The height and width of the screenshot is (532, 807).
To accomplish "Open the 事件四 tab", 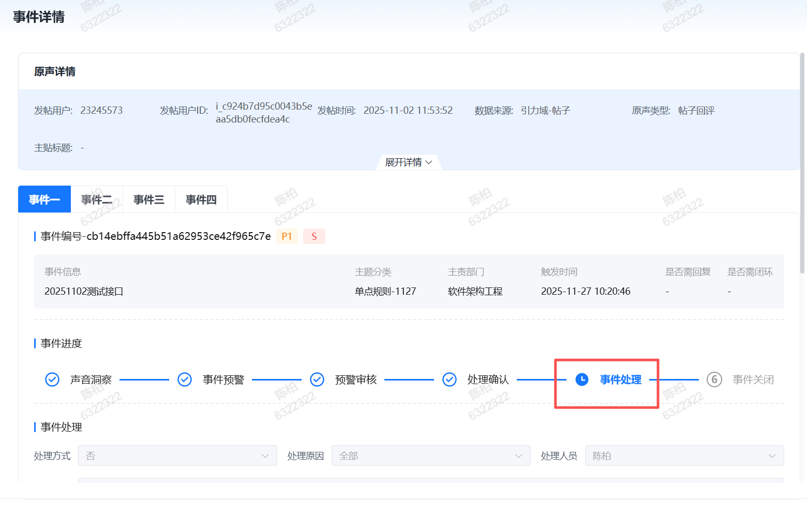I will 201,200.
